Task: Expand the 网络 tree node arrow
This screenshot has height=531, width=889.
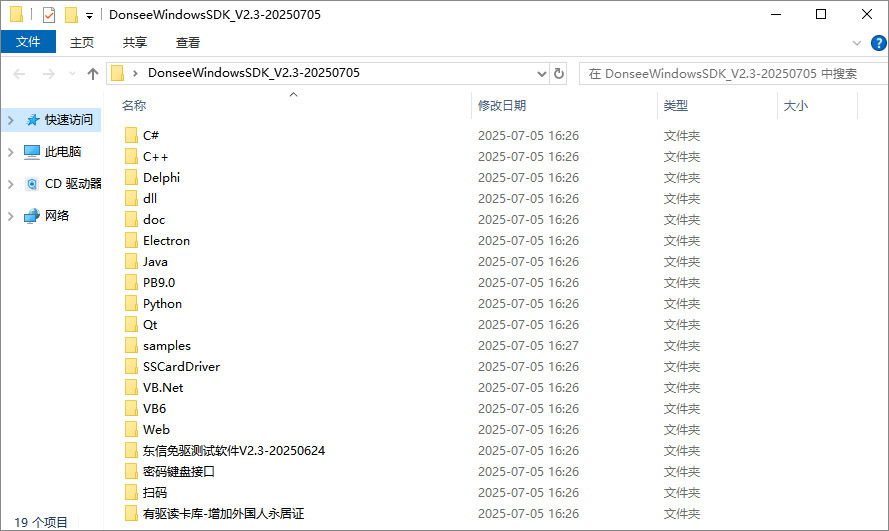Action: point(11,216)
